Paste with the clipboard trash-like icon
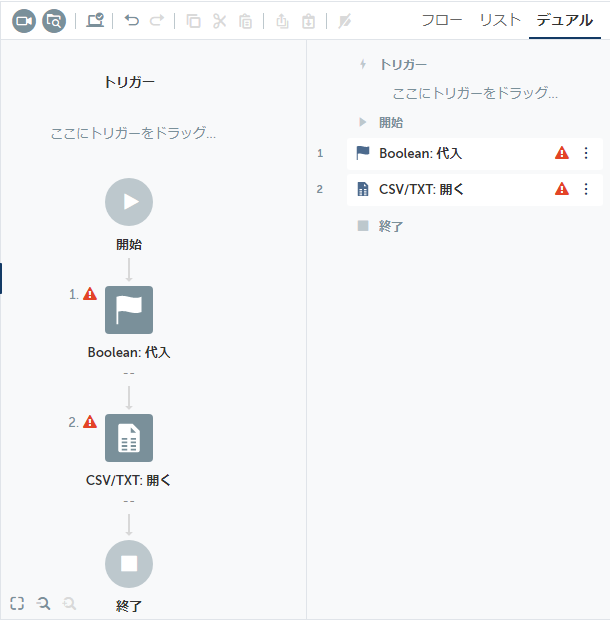 (x=246, y=21)
